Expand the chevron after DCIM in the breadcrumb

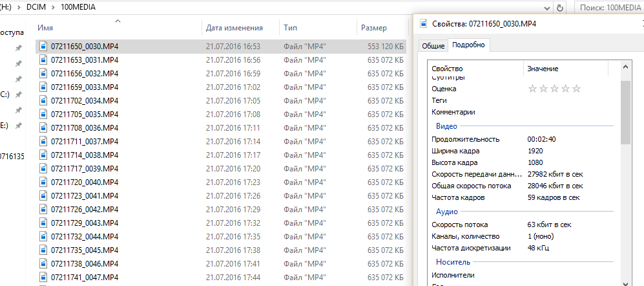pyautogui.click(x=53, y=8)
